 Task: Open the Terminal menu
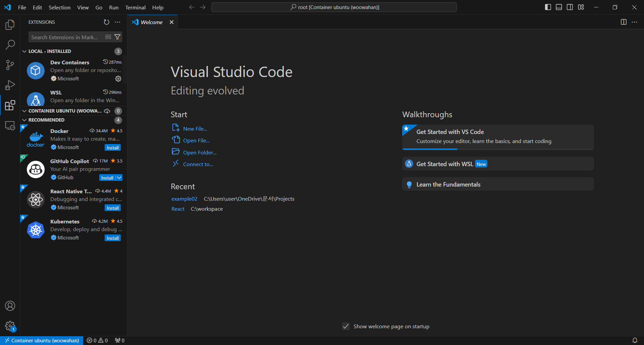coord(135,7)
